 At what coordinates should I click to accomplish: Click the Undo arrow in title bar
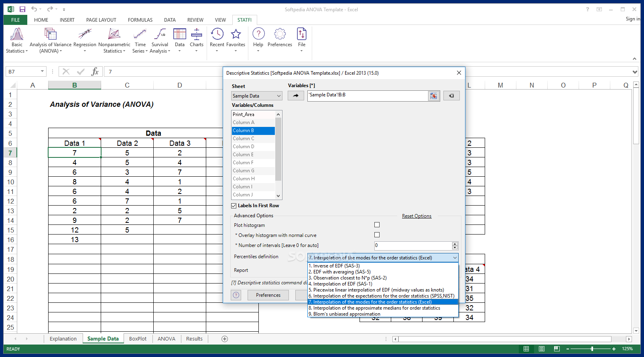[x=34, y=9]
